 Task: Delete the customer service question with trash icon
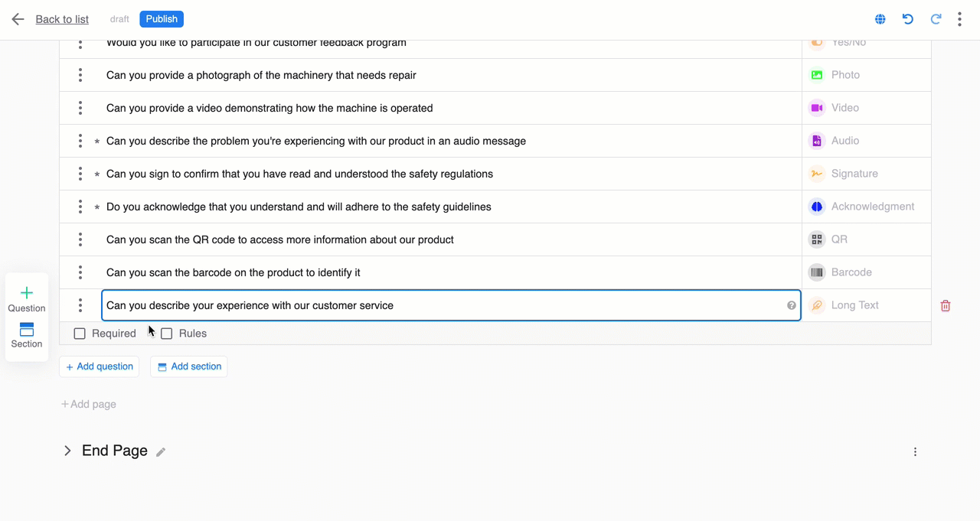946,305
